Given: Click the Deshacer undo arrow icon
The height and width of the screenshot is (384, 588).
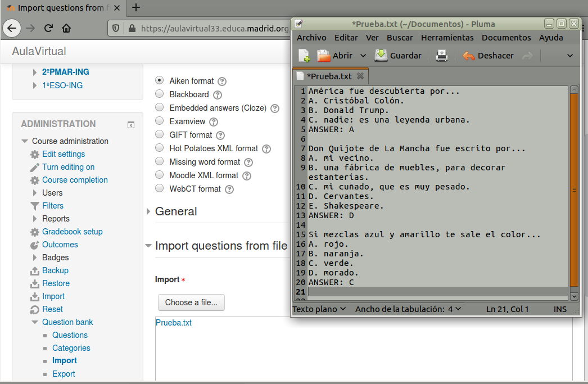Looking at the screenshot, I should tap(468, 56).
